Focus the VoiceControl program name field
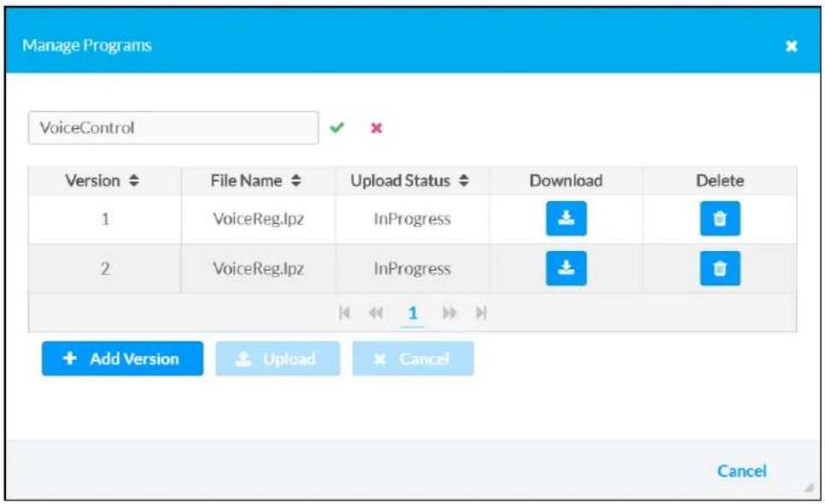Viewport: 825px width, 504px height. tap(173, 127)
